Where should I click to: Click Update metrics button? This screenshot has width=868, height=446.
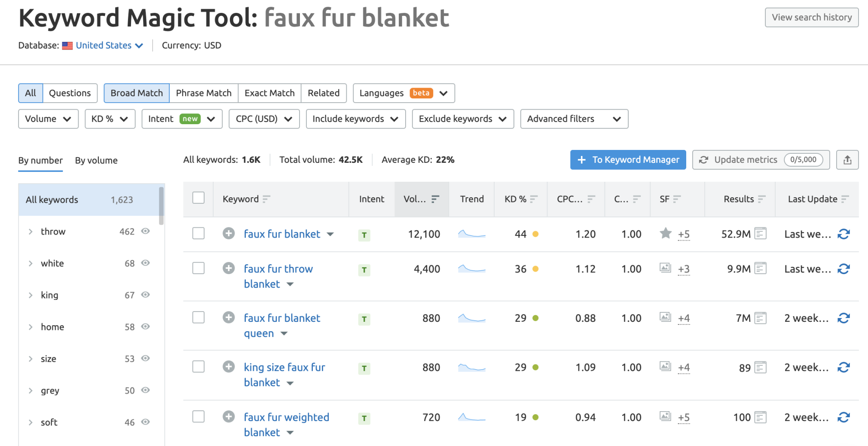pos(761,160)
